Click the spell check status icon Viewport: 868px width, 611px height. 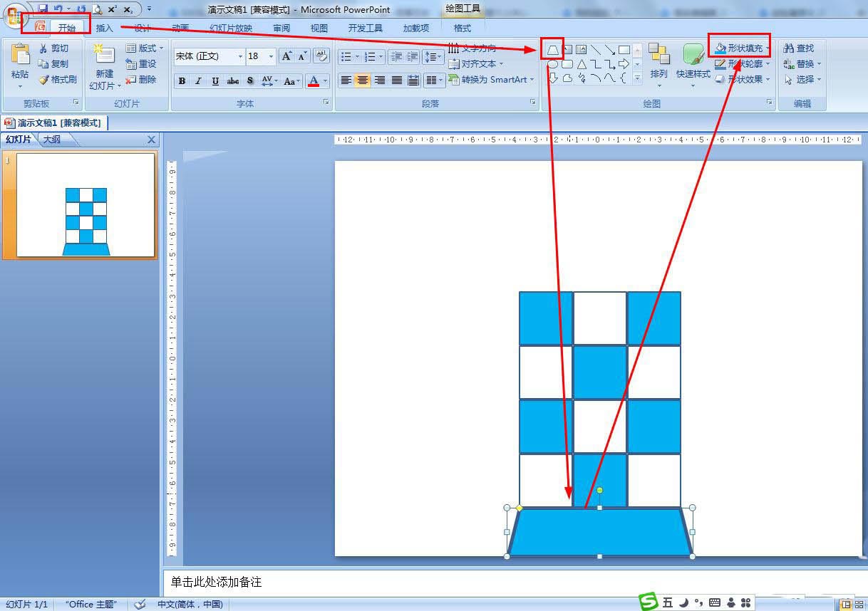[x=140, y=604]
